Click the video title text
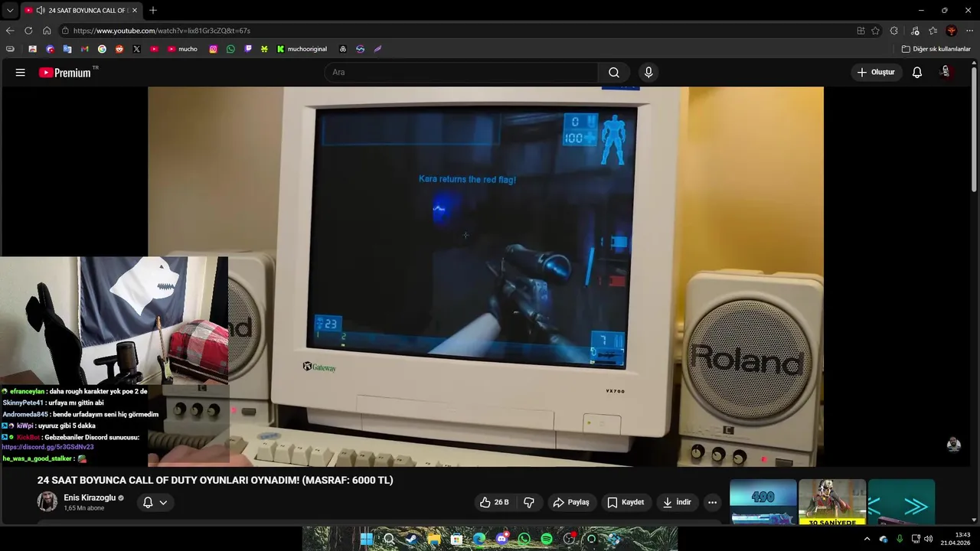980x551 pixels. click(215, 481)
